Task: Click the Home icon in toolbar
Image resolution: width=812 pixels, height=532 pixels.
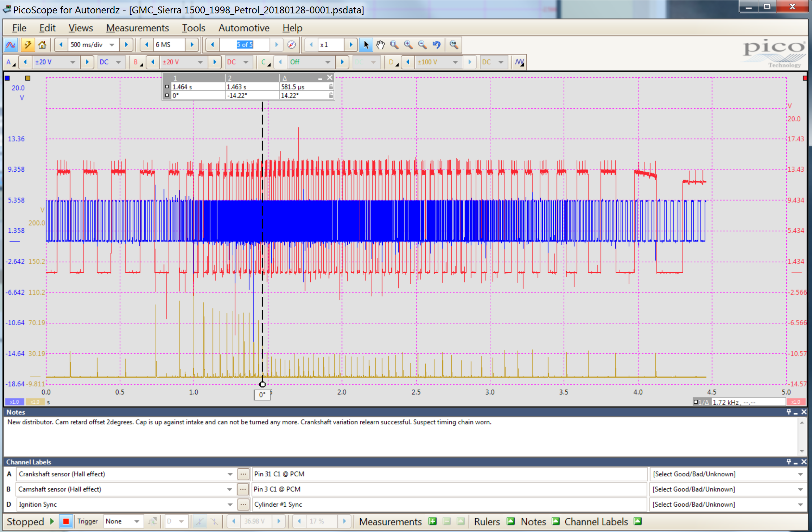Action: tap(42, 45)
